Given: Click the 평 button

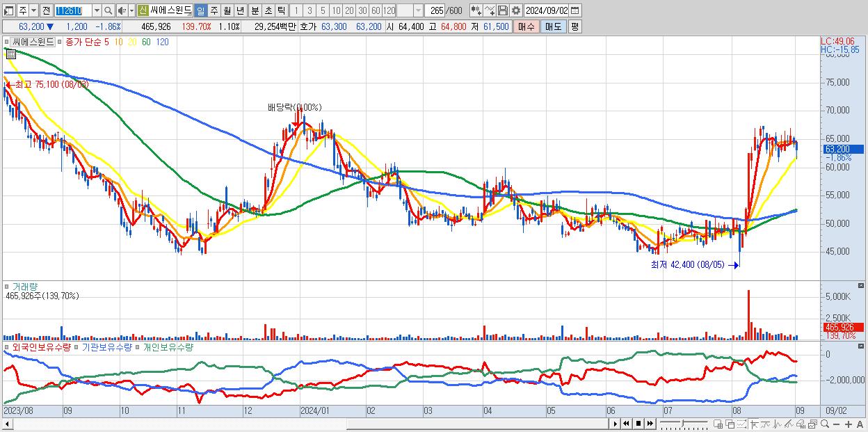Looking at the screenshot, I should (574, 26).
